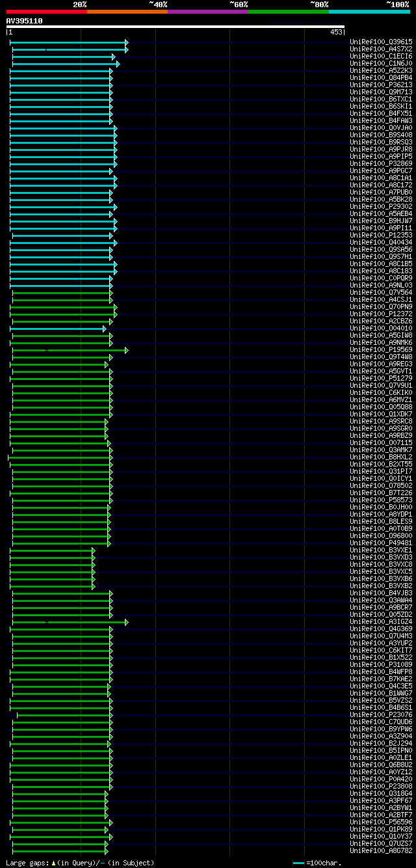Viewport: 416px width, 868px height.
Task: Select label UniRef100_A8YDP1
Action: click(381, 514)
